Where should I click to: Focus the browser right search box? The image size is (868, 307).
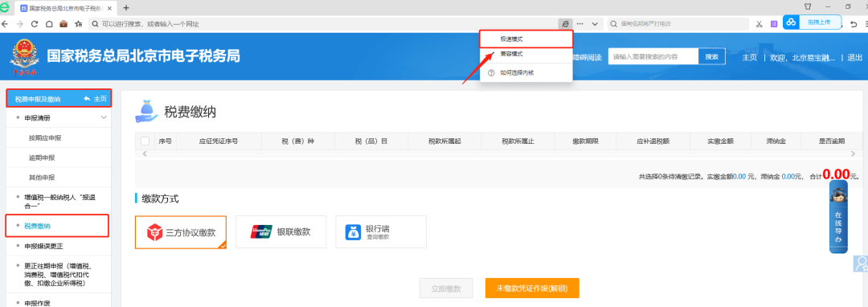(679, 24)
